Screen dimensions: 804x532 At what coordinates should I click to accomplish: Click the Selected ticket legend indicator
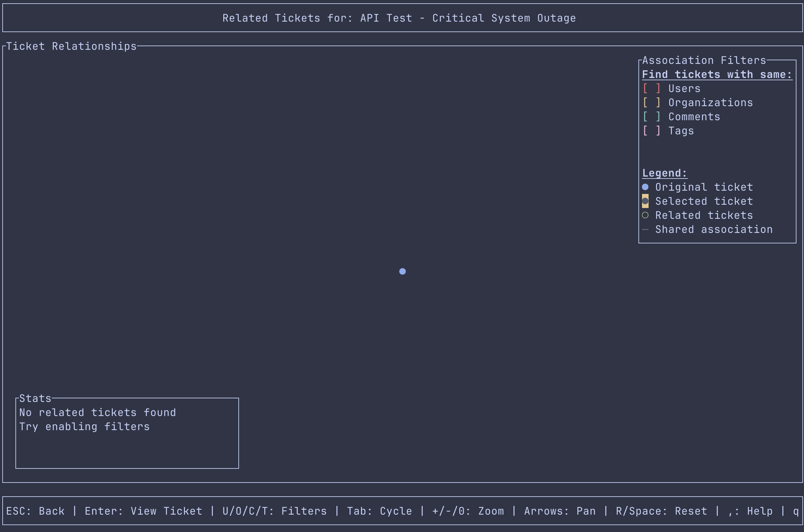tap(645, 201)
